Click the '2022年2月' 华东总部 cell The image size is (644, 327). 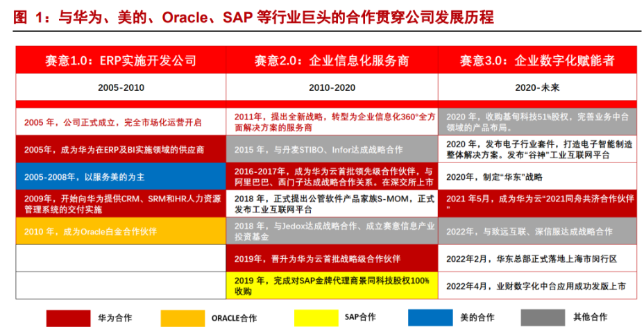(x=537, y=258)
